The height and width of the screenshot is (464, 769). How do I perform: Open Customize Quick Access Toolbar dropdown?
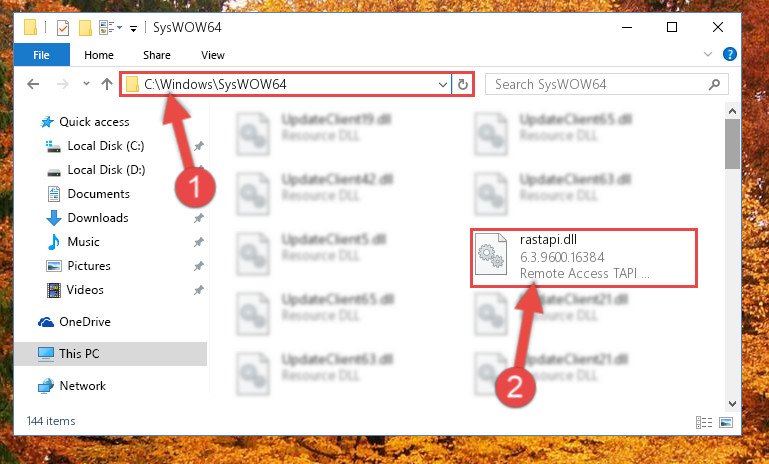click(133, 29)
